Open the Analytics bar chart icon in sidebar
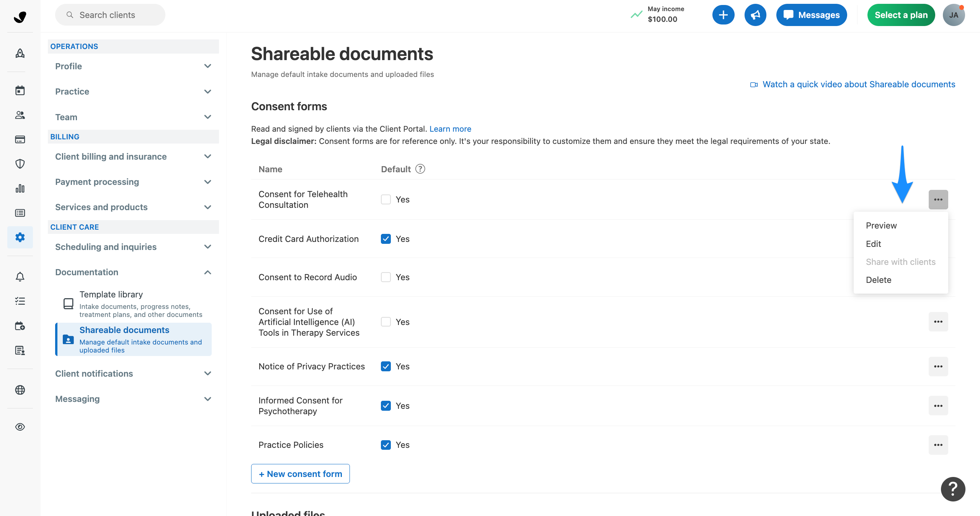The height and width of the screenshot is (516, 980). [x=20, y=188]
